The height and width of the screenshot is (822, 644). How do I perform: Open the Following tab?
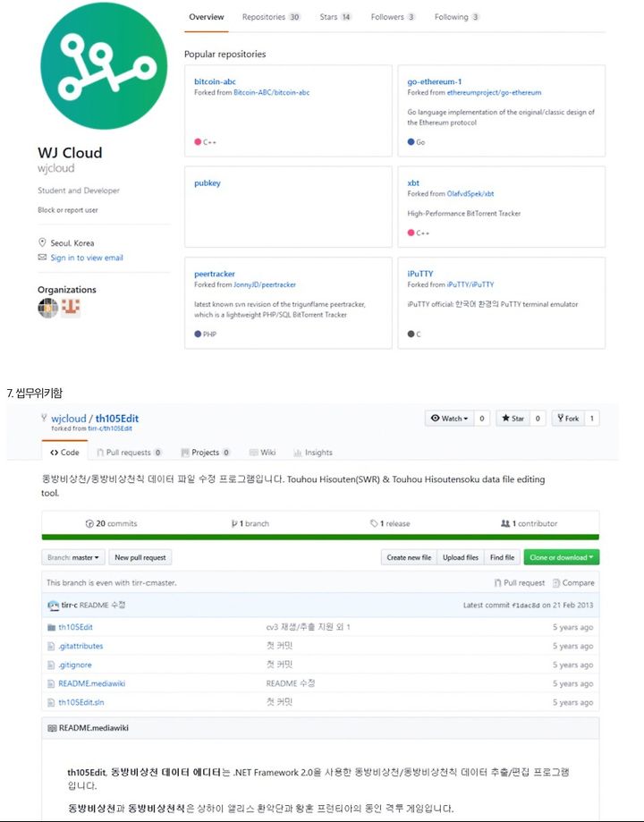[457, 17]
